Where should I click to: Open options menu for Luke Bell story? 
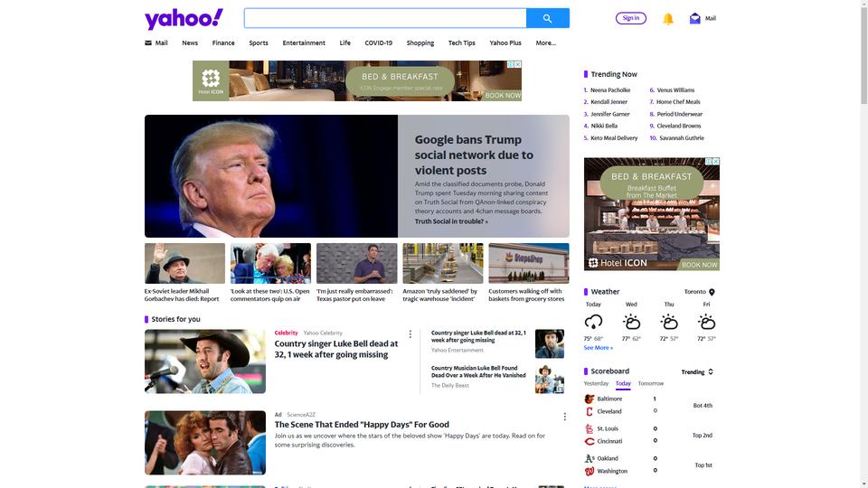coord(410,334)
